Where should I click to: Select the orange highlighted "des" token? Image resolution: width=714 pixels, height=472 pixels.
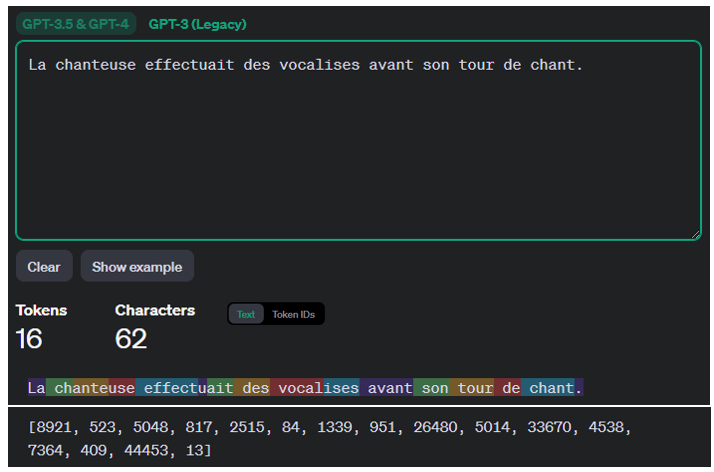tap(254, 388)
